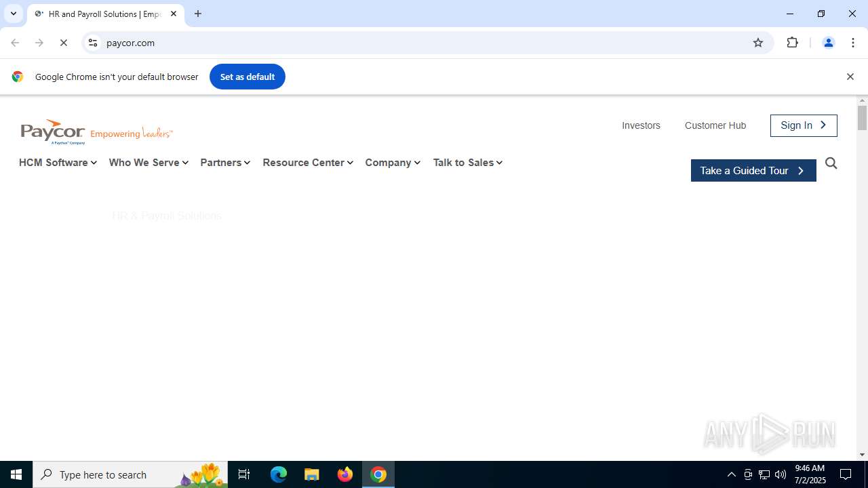Expand the Partners menu
Screen dimensions: 868x488
(225, 163)
